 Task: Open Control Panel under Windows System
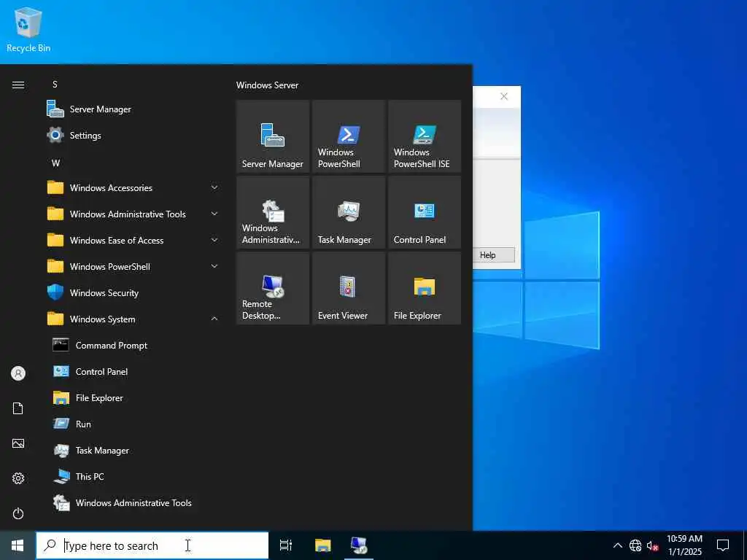point(133,371)
